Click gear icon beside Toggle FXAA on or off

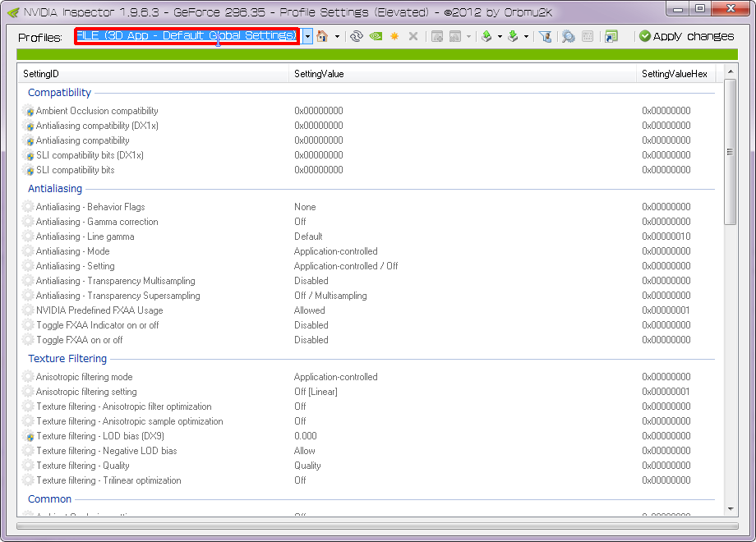29,340
